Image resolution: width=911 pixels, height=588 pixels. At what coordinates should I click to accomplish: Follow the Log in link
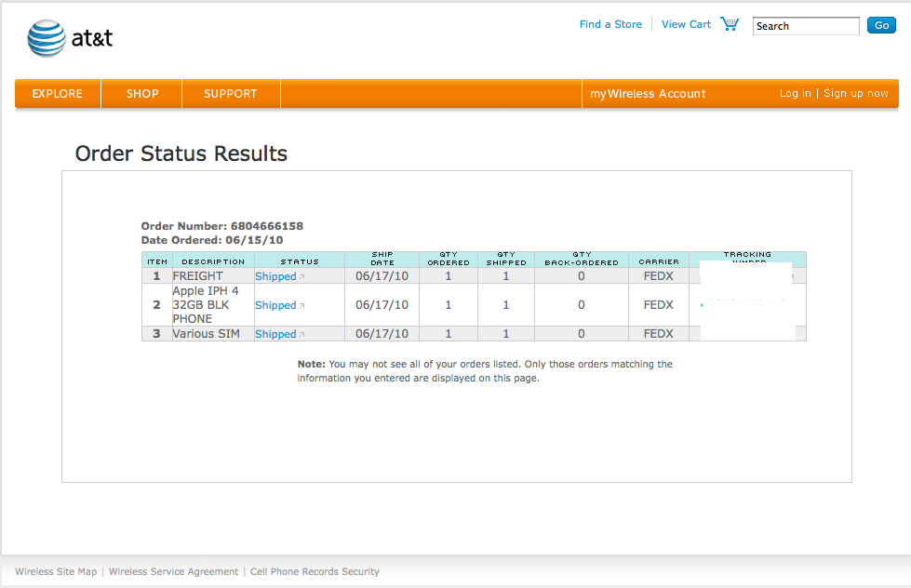[x=795, y=93]
